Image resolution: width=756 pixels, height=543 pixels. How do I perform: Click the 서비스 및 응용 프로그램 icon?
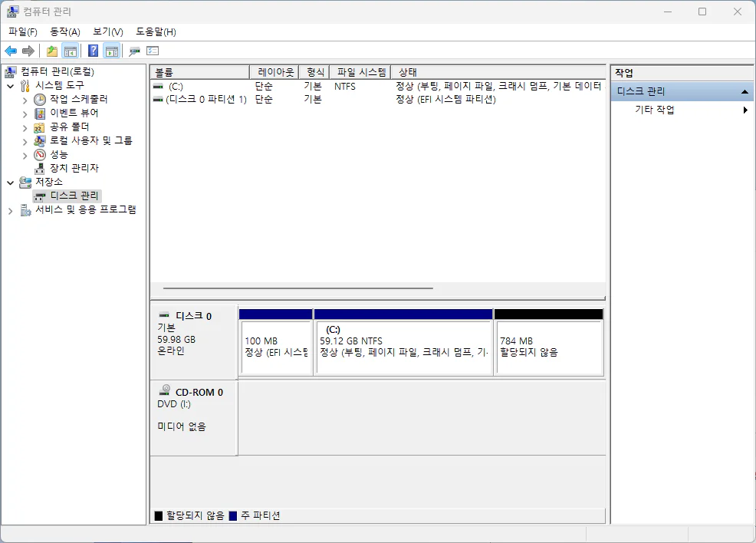pos(25,210)
